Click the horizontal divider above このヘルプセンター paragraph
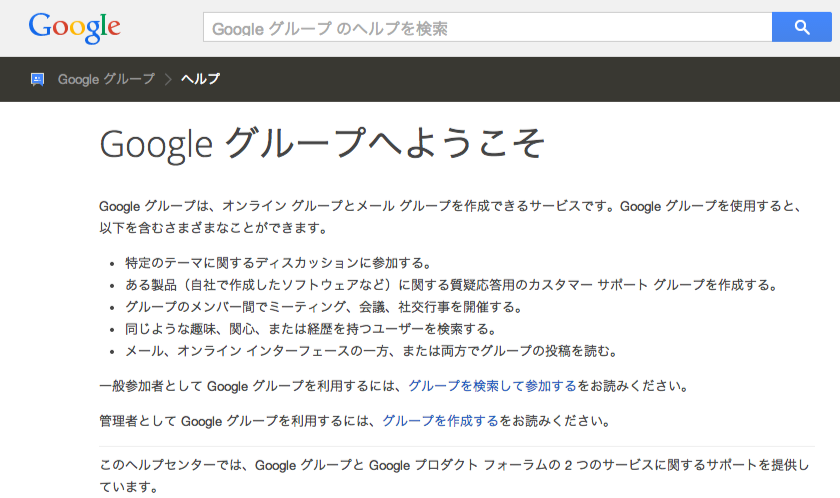 coord(456,446)
